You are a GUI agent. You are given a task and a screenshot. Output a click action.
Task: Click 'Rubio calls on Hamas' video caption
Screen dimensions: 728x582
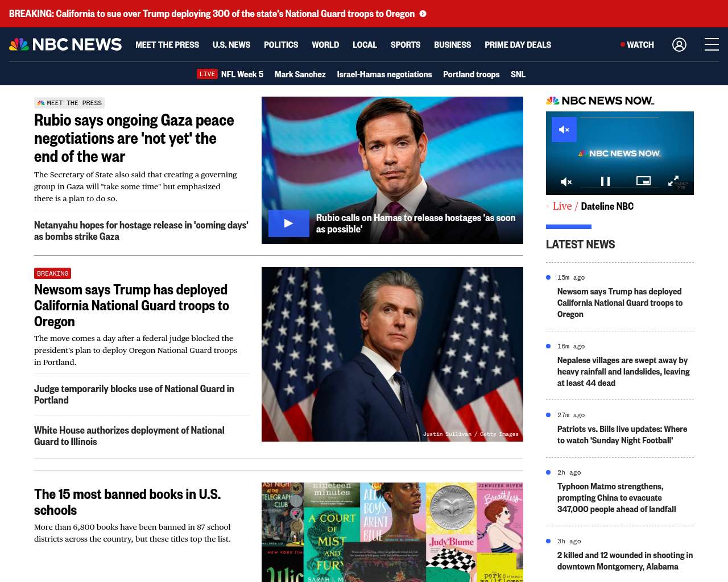[x=416, y=223]
